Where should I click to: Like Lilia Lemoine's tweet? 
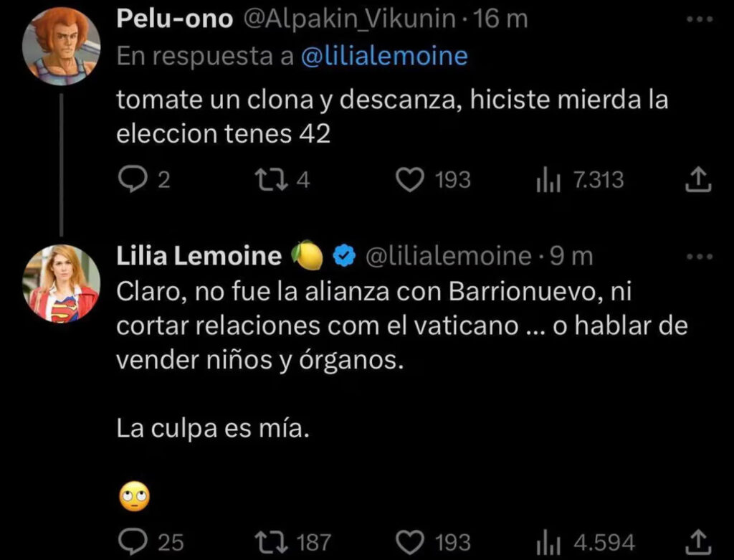click(411, 541)
